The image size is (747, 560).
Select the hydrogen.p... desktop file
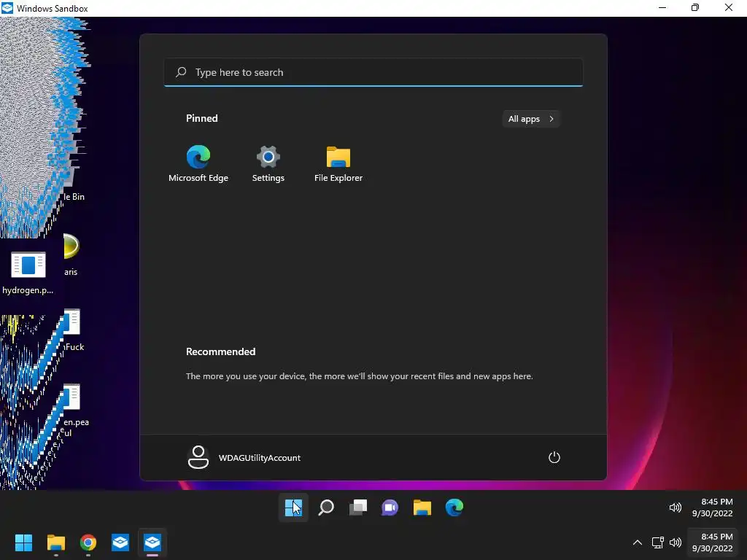pyautogui.click(x=28, y=273)
